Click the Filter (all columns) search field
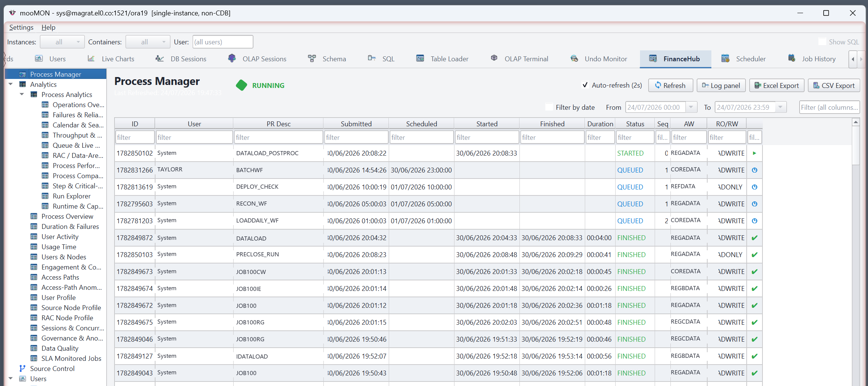This screenshot has height=386, width=868. pos(829,107)
